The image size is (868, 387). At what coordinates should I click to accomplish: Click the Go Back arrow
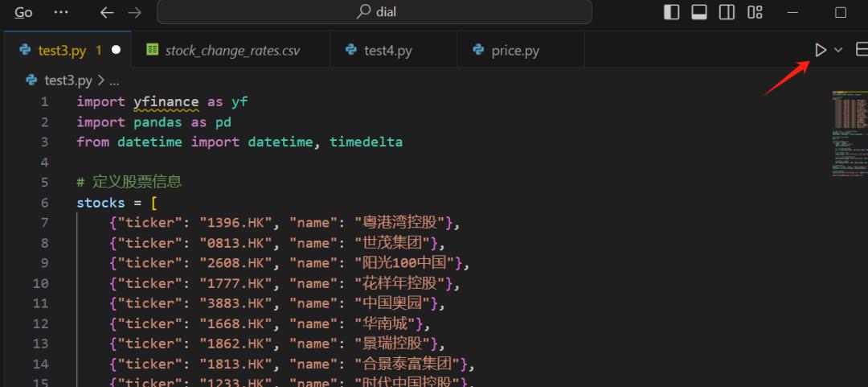pos(107,12)
